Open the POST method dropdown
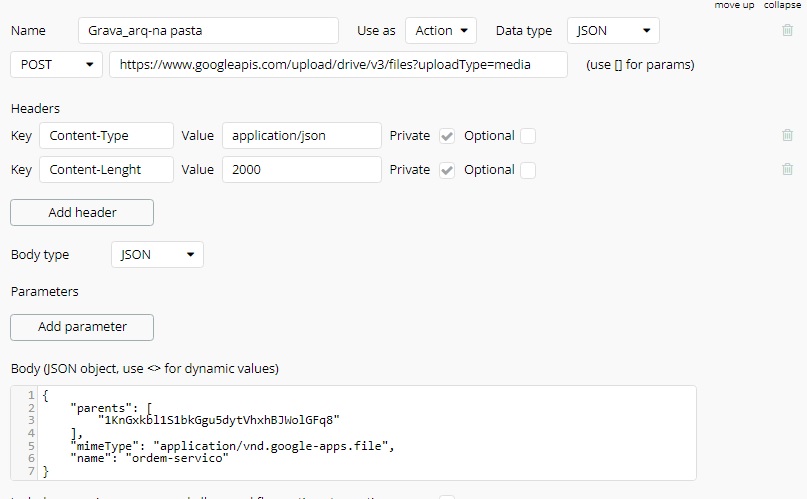This screenshot has height=499, width=807. pyautogui.click(x=56, y=65)
